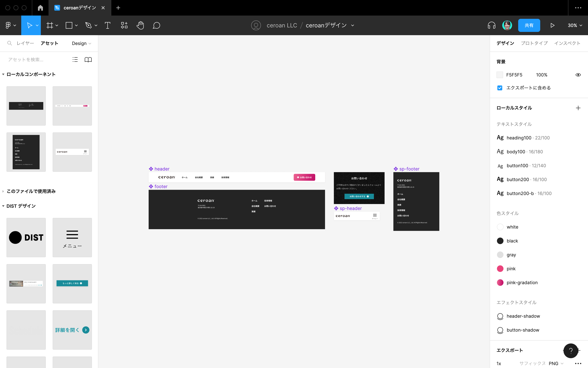The width and height of the screenshot is (588, 368).
Task: Open new tab with plus icon
Action: 118,8
